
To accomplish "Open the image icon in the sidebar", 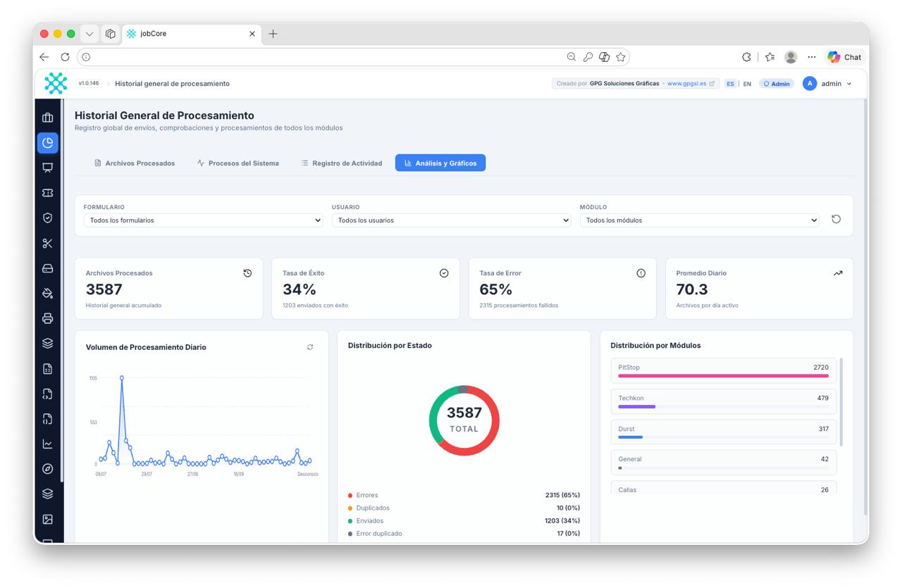I will click(48, 520).
